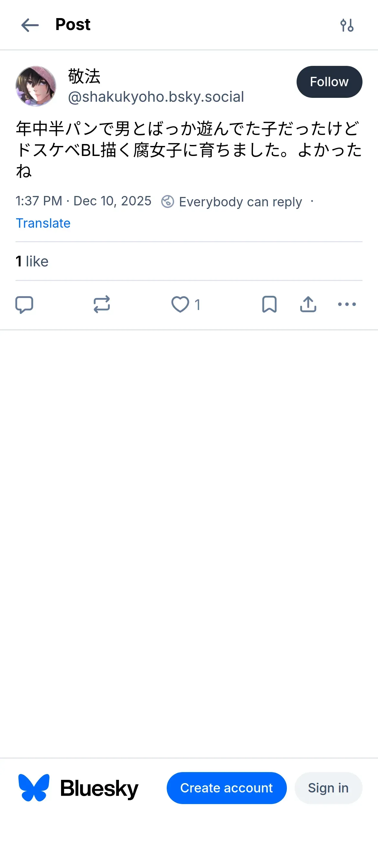Like the post with the heart icon

[x=180, y=305]
